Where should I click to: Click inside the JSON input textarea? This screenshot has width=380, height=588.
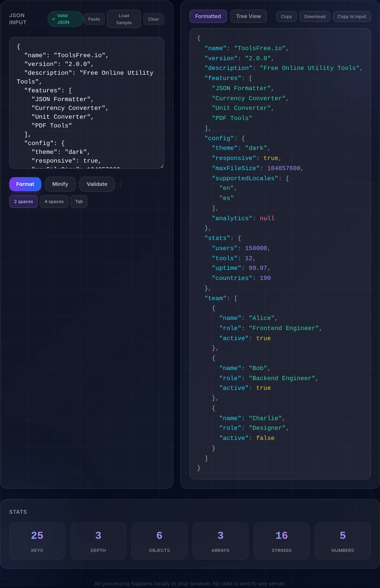click(x=87, y=103)
